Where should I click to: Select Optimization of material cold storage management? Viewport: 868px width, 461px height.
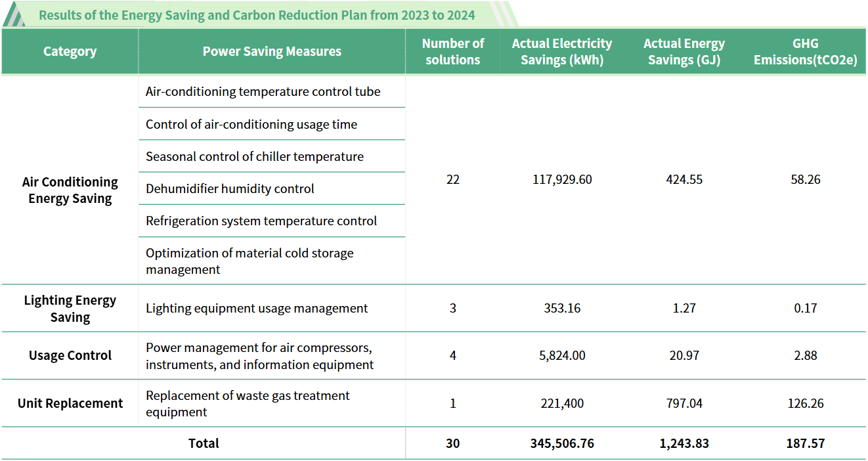250,261
